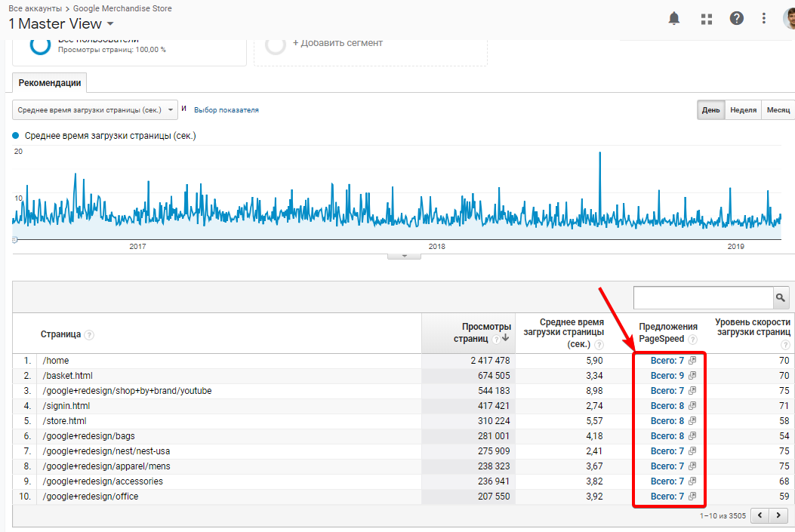795x532 pixels.
Task: Open the notifications bell icon
Action: point(674,19)
